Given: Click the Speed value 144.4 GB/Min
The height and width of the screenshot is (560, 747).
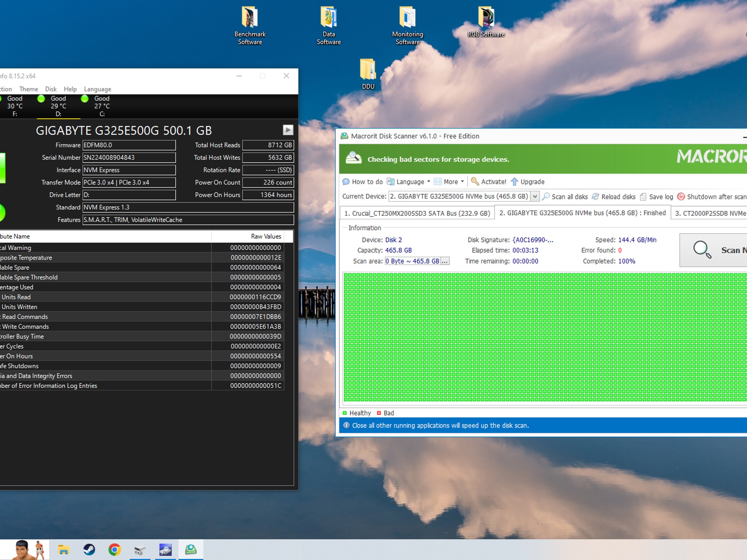Looking at the screenshot, I should point(637,240).
